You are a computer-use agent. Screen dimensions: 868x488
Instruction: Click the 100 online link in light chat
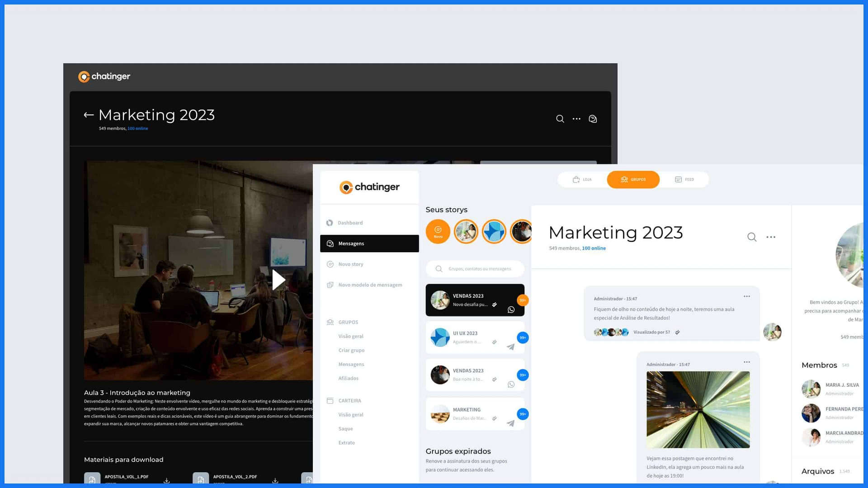coord(594,249)
